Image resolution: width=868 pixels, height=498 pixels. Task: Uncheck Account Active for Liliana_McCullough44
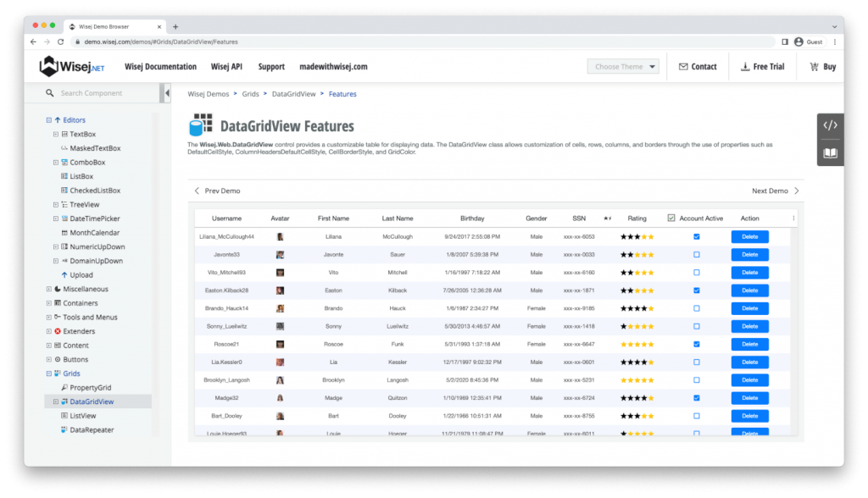coord(697,237)
